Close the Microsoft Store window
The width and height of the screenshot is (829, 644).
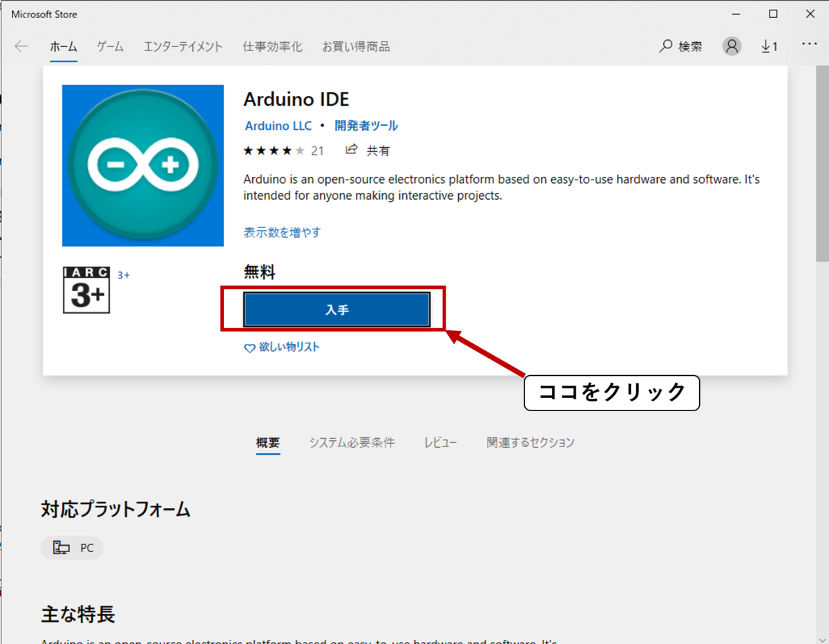point(810,14)
